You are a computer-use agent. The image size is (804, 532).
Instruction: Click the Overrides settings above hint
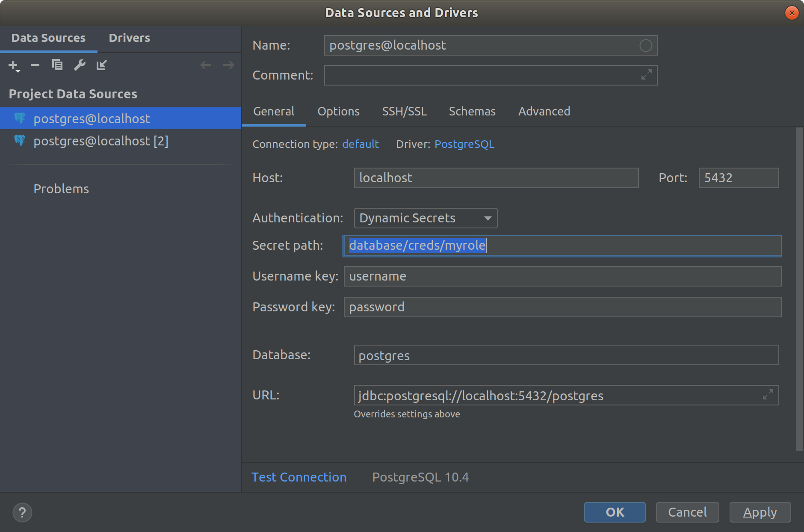click(407, 414)
